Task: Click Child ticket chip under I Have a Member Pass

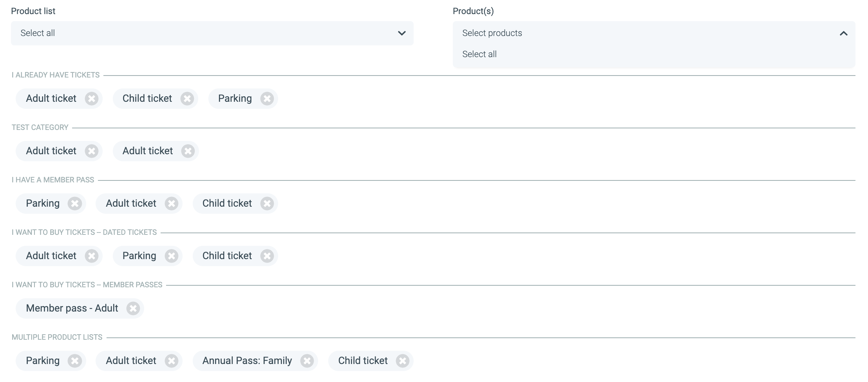Action: click(x=227, y=204)
